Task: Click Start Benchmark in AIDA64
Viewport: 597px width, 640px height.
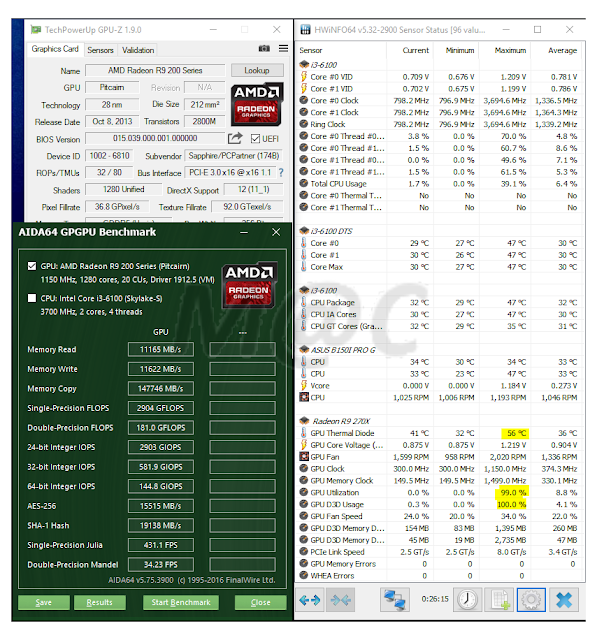Action: 181,602
